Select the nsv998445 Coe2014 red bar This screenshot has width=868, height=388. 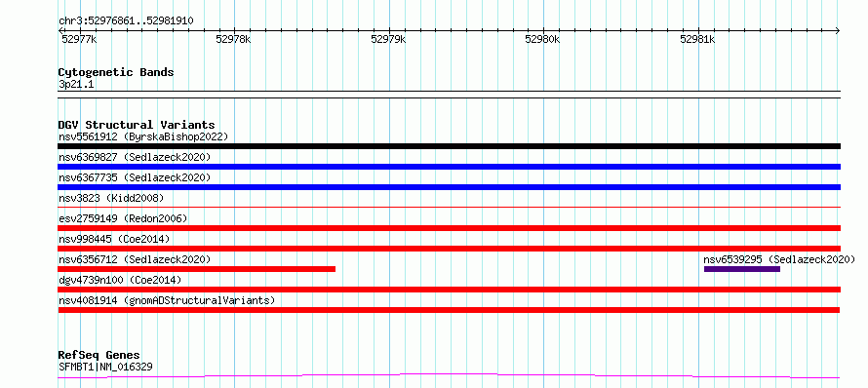(449, 249)
